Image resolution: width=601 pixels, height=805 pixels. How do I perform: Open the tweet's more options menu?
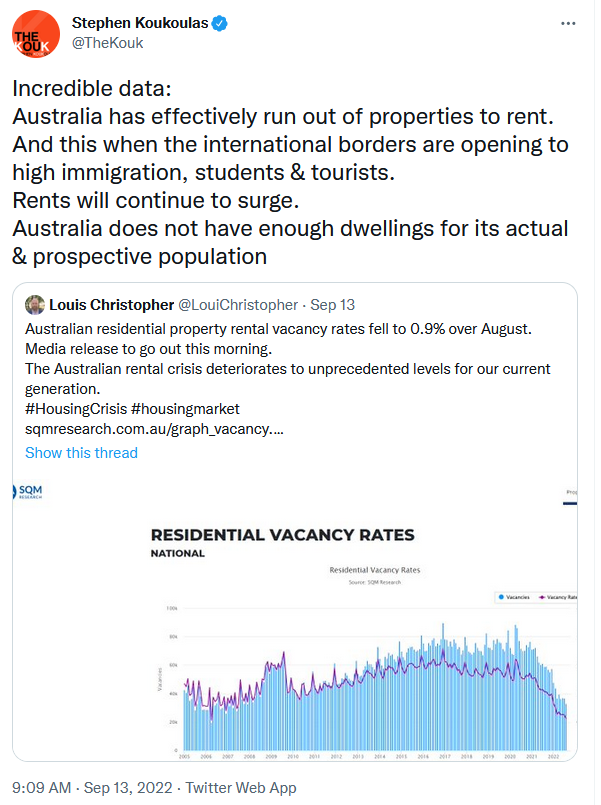pos(568,23)
